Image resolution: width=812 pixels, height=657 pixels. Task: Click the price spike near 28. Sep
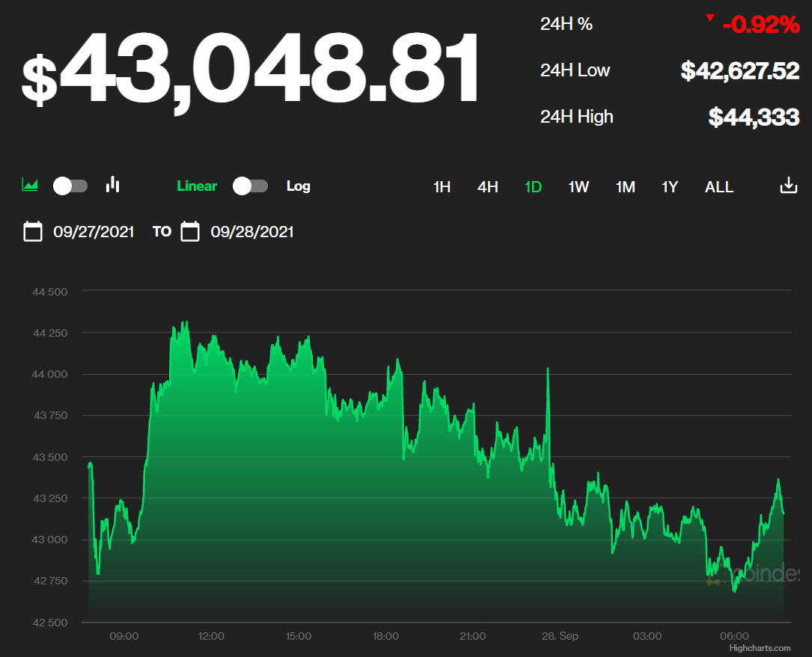tap(549, 370)
